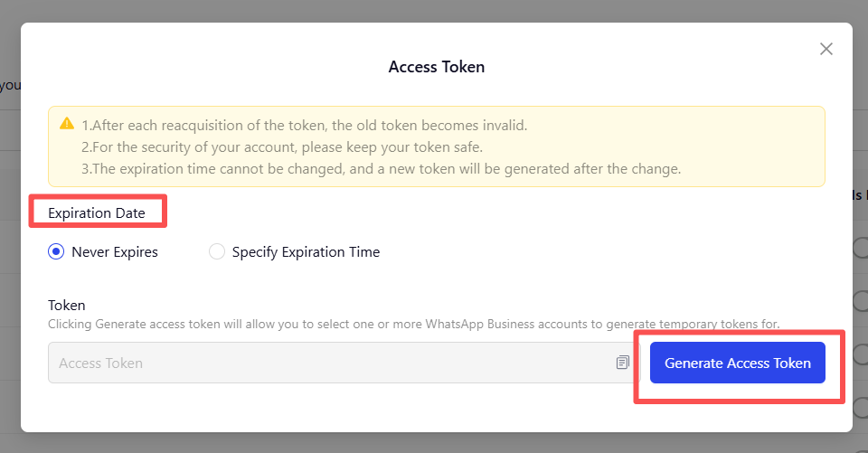The height and width of the screenshot is (453, 868).
Task: Click the partially hidden 'you' text behind dialog
Action: coord(10,85)
